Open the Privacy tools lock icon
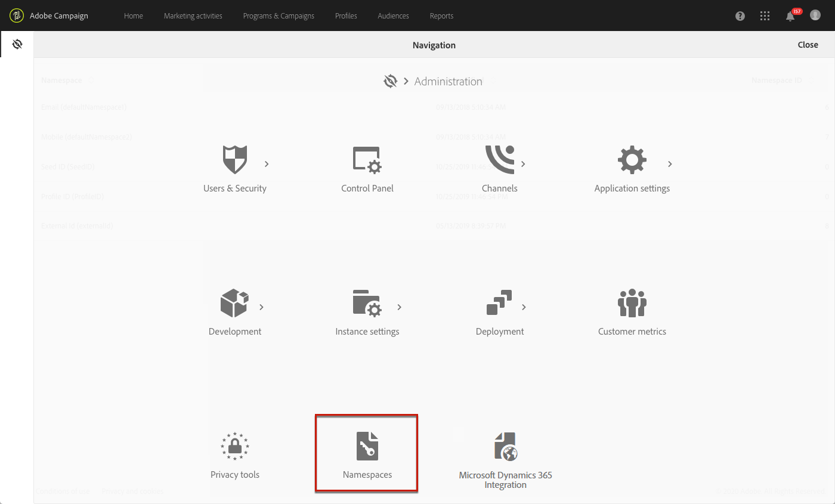 pos(235,446)
